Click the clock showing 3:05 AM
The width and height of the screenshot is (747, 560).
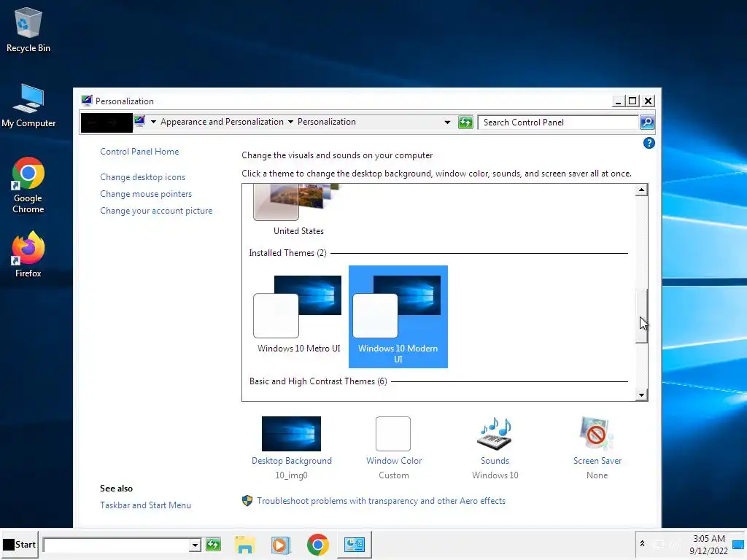pyautogui.click(x=708, y=539)
